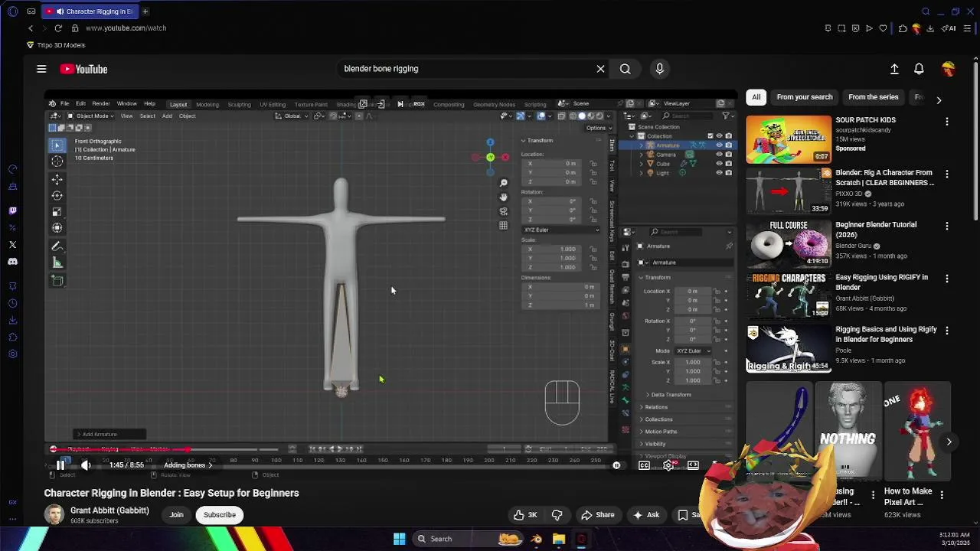
Task: Open a new browser tab
Action: coord(145,11)
